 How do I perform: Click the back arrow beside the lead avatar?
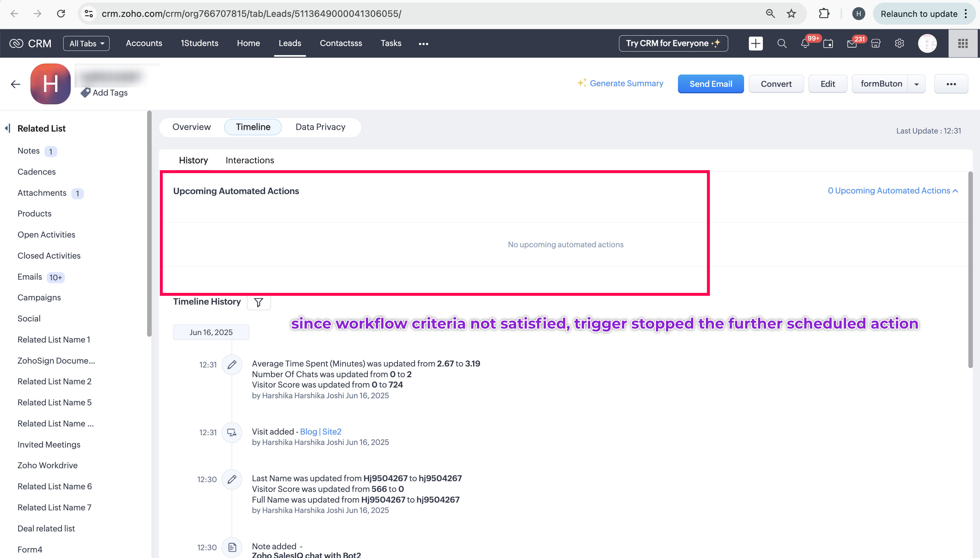[16, 84]
